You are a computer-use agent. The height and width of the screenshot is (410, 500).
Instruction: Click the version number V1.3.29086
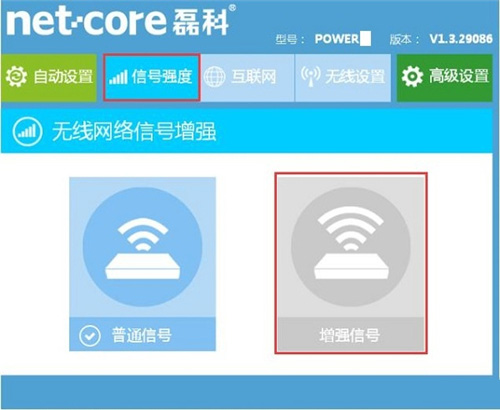pos(461,39)
